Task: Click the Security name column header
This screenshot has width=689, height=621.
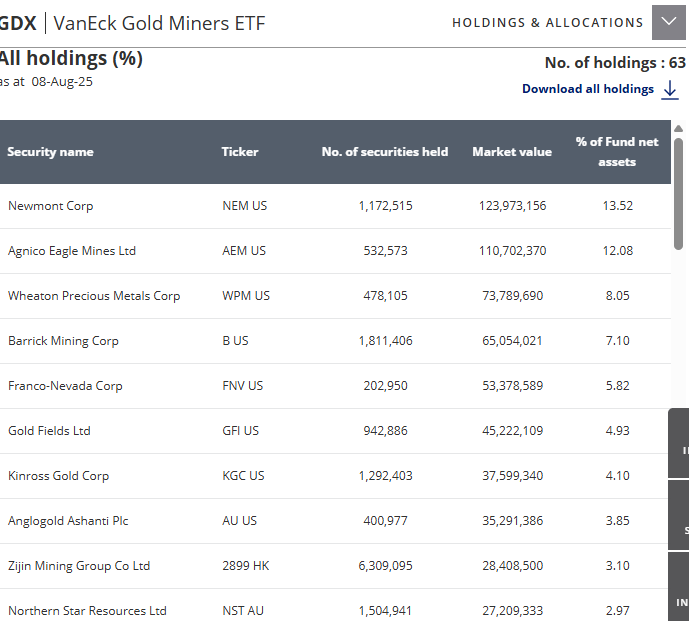Action: tap(50, 152)
